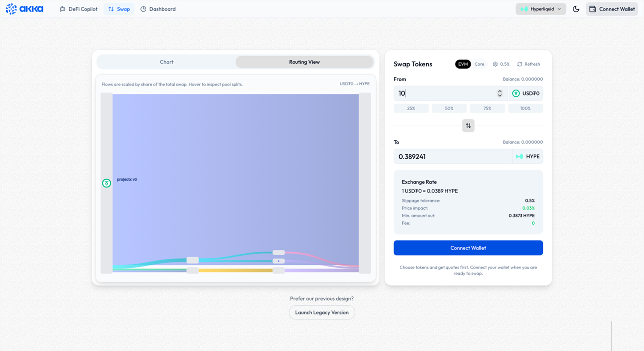Launch the Legacy Version
Viewport: 644px width, 351px height.
pos(322,312)
